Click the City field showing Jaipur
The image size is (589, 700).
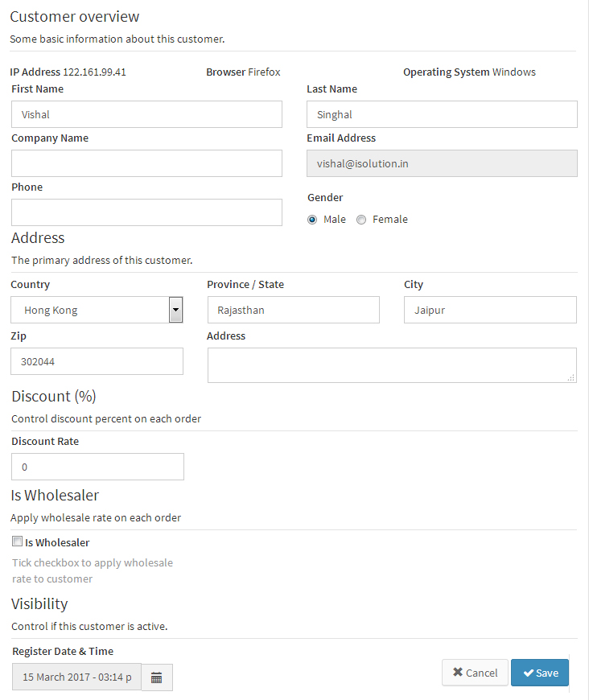point(490,310)
